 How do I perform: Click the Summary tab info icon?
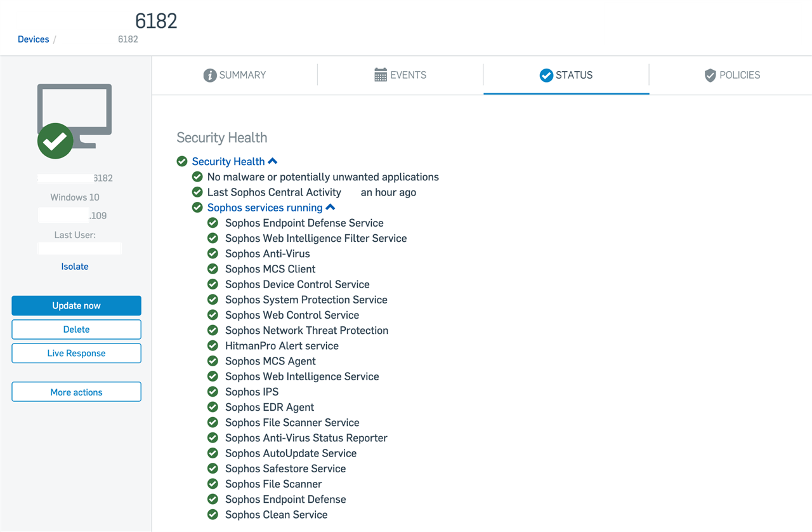pos(210,76)
